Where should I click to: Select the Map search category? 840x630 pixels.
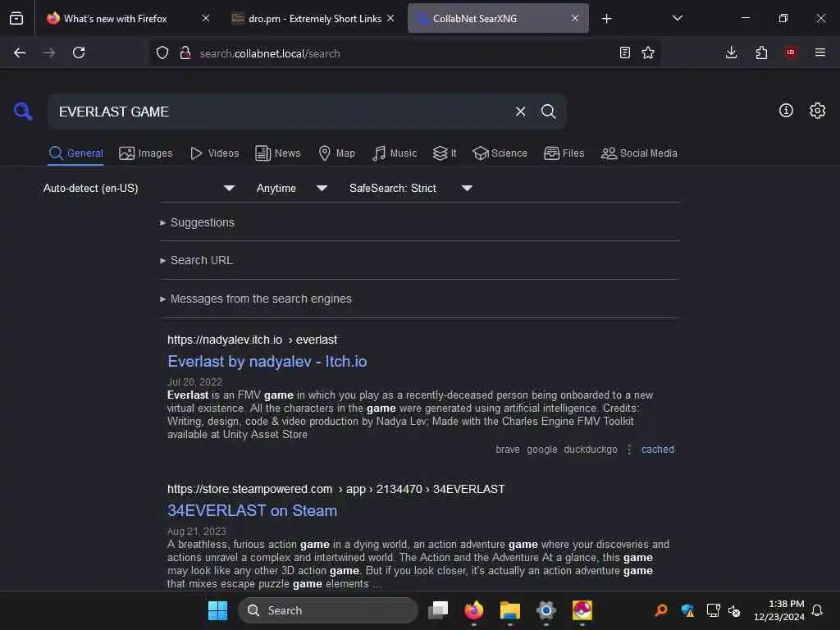tap(336, 153)
